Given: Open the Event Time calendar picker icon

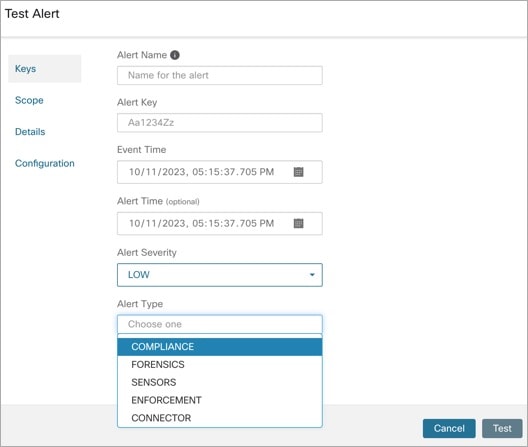Looking at the screenshot, I should point(298,172).
